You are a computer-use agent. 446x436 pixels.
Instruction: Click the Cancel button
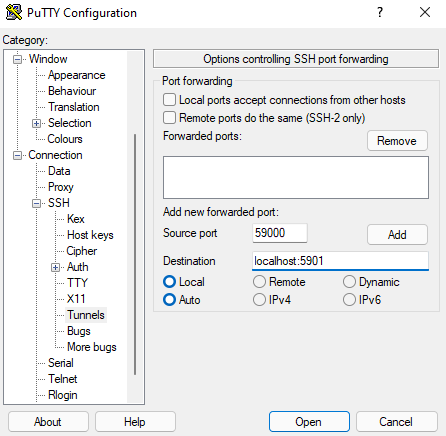pyautogui.click(x=396, y=422)
